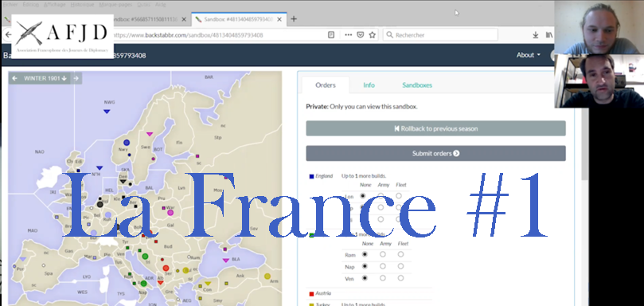The height and width of the screenshot is (306, 644).
Task: Click the Submit orders button
Action: pyautogui.click(x=435, y=154)
